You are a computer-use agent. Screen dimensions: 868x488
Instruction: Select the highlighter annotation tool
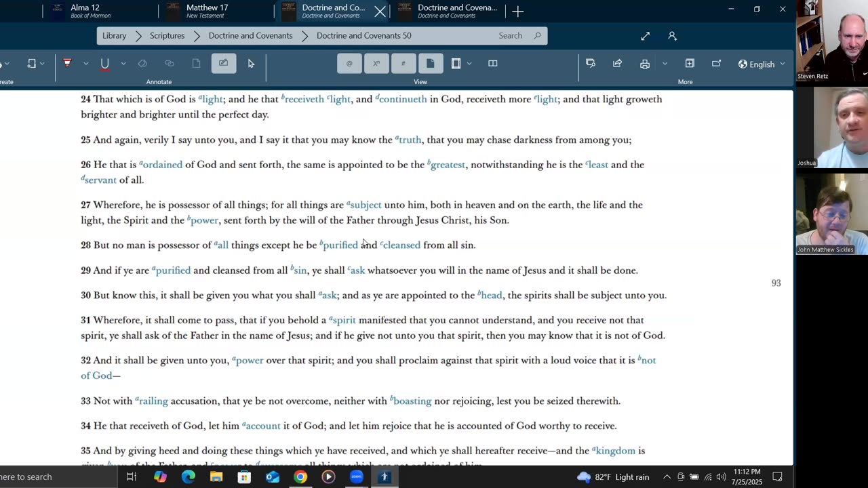click(67, 63)
